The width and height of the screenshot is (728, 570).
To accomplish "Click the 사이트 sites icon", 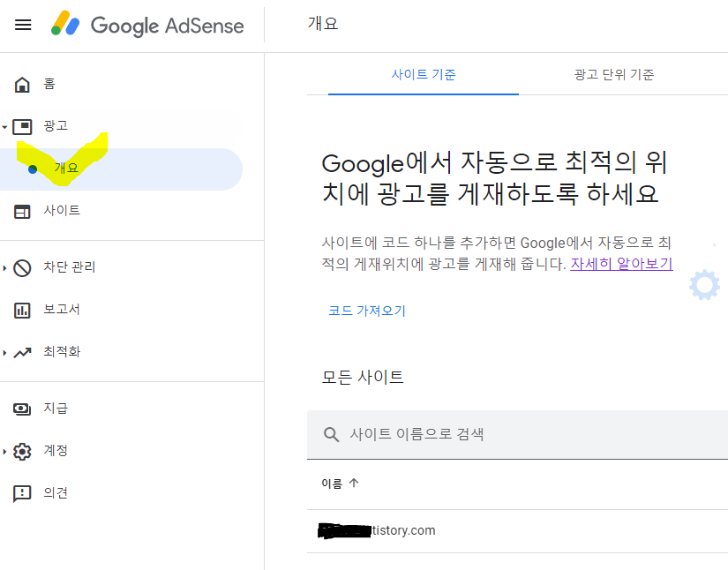I will (x=22, y=211).
